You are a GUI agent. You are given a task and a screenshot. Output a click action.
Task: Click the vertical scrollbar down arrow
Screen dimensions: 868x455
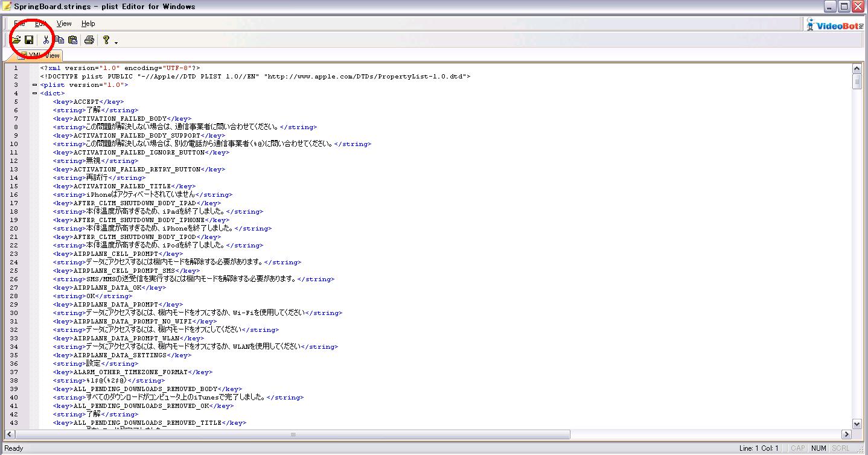[x=857, y=424]
